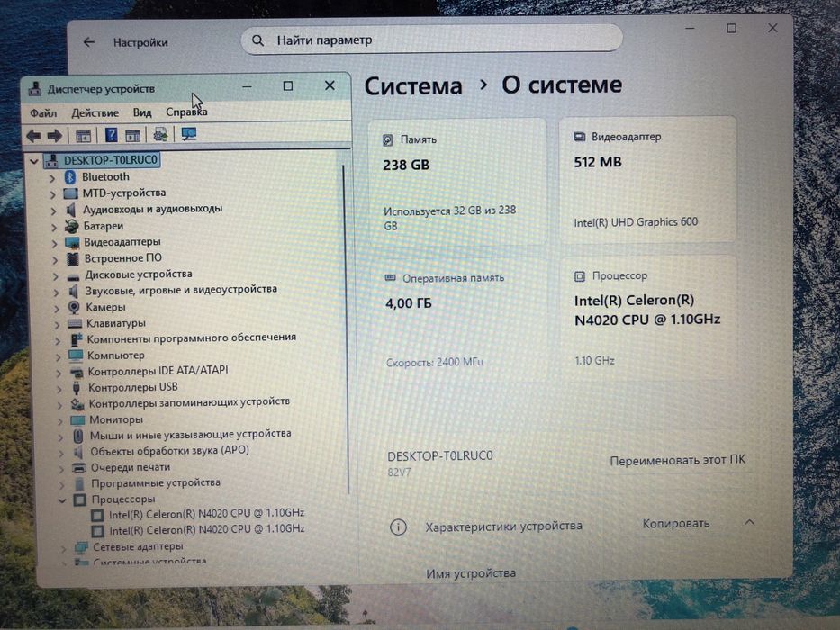Collapse the Процессоры node

62,501
